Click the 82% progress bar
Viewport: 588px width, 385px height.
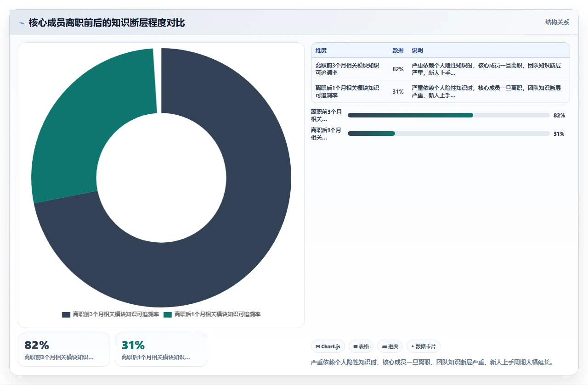[x=449, y=115]
